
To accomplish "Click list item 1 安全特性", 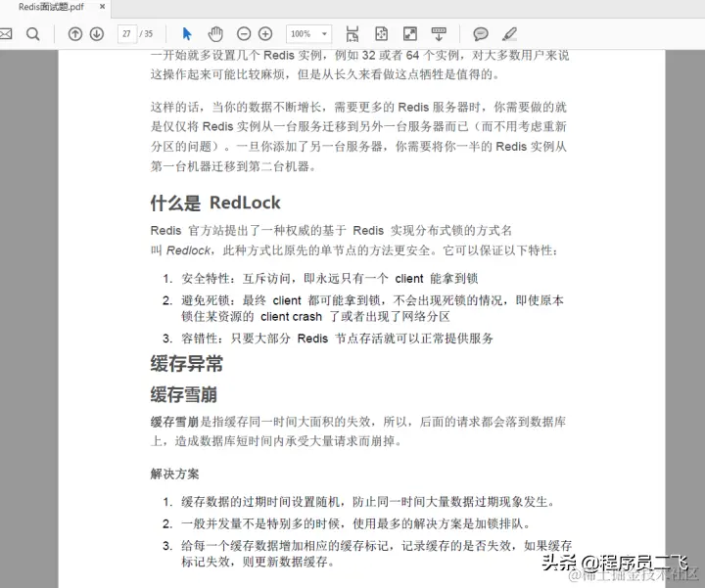I will [x=320, y=279].
